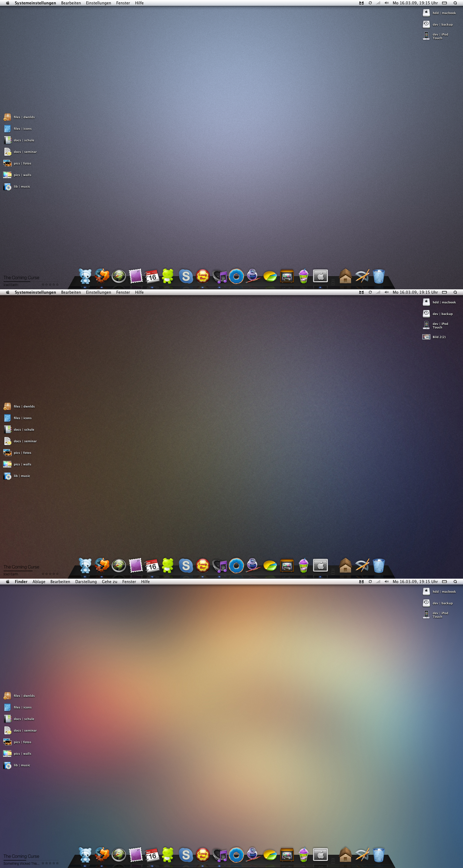Open Einstellungen menu in the middle screenshot

click(x=98, y=292)
